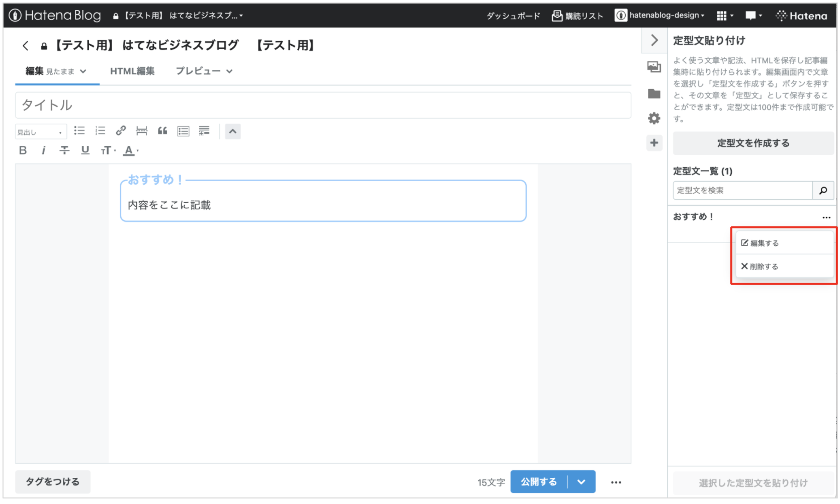Insert a numbered list

tap(100, 131)
